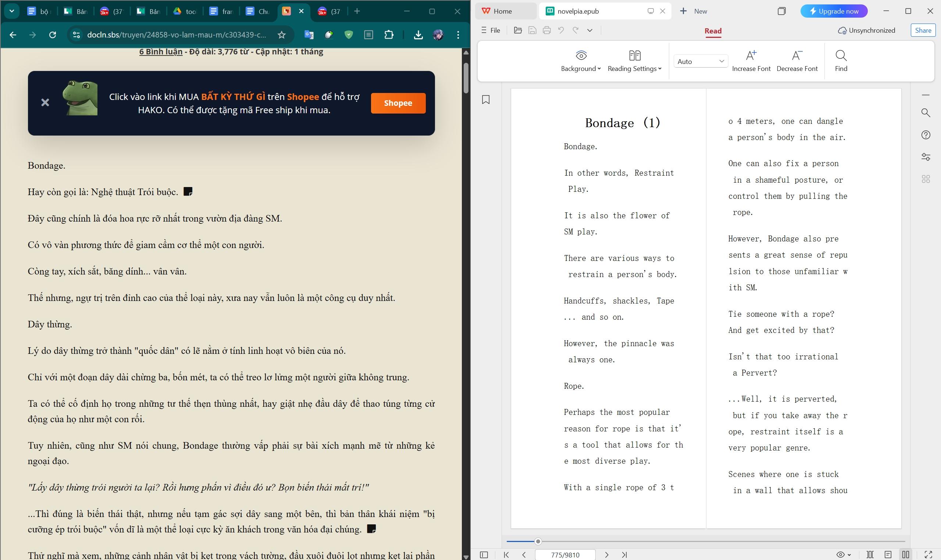The image size is (941, 560).
Task: Click the reading progress slider handle
Action: [538, 542]
